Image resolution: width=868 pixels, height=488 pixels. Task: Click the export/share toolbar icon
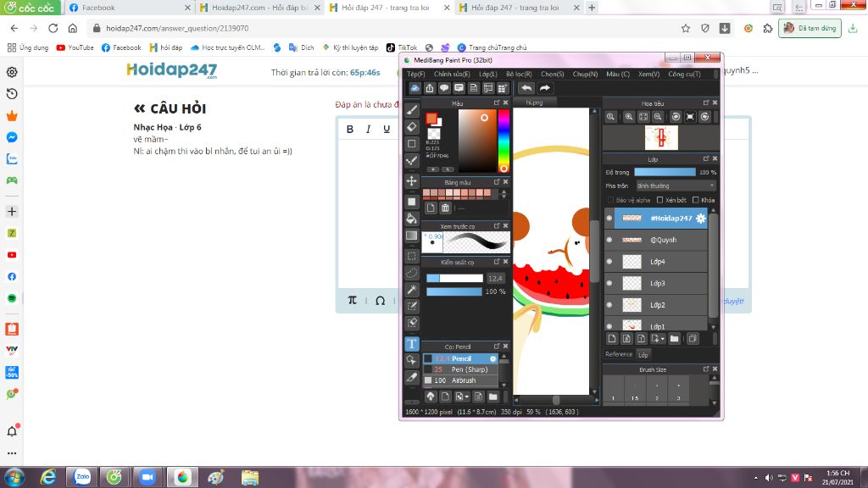tap(430, 88)
